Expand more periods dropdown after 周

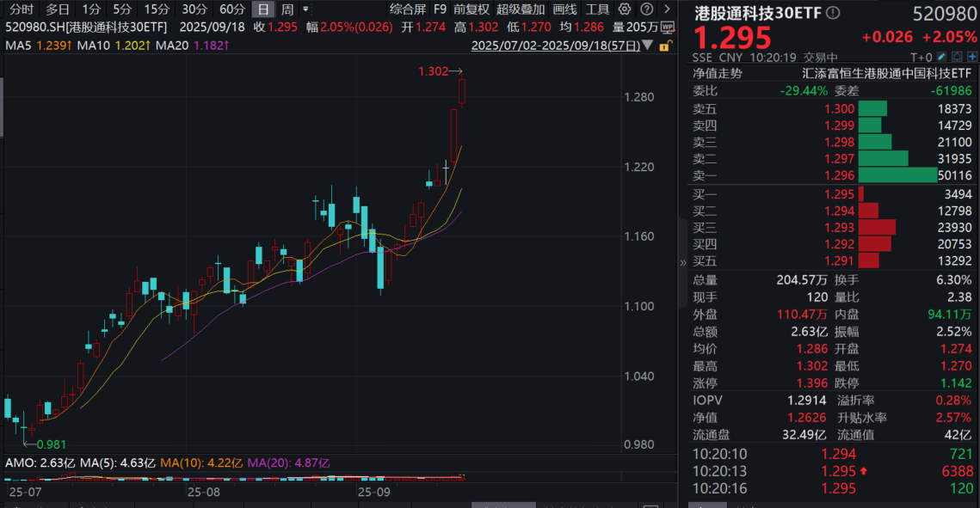point(305,9)
